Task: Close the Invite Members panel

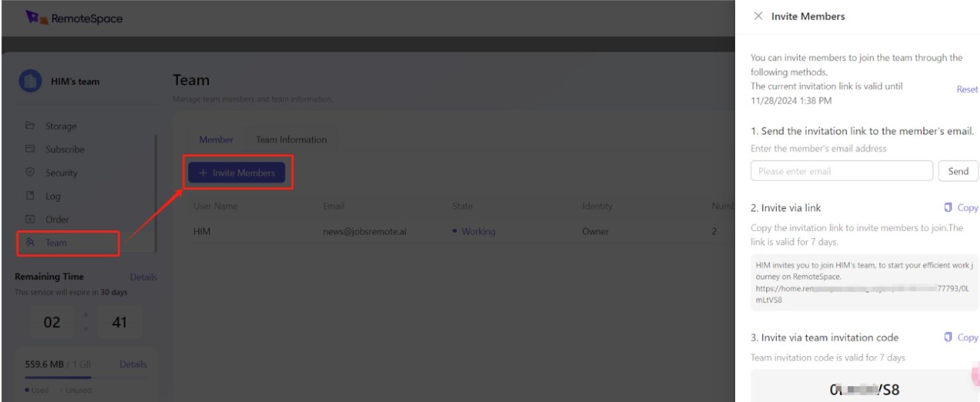Action: tap(758, 16)
